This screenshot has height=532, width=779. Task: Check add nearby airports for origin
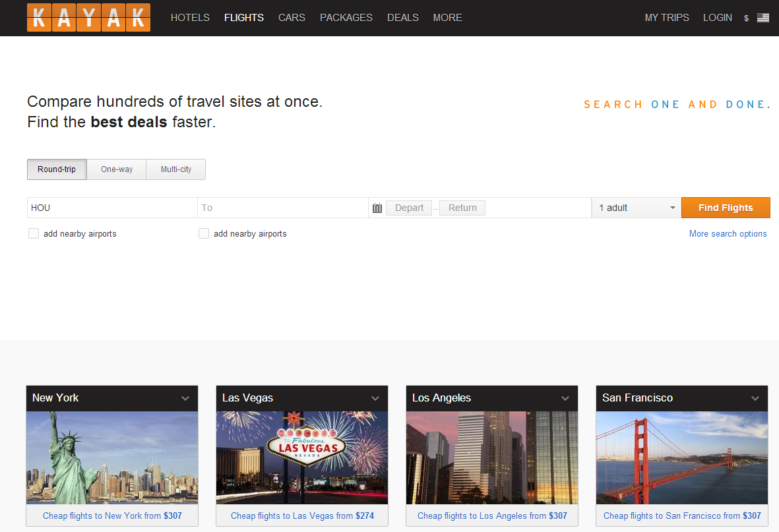click(34, 233)
